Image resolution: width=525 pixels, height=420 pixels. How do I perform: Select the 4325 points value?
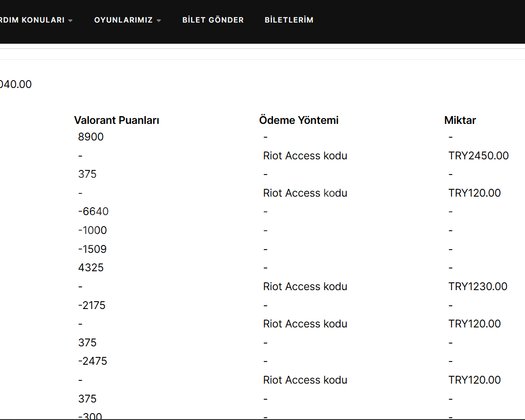click(91, 268)
